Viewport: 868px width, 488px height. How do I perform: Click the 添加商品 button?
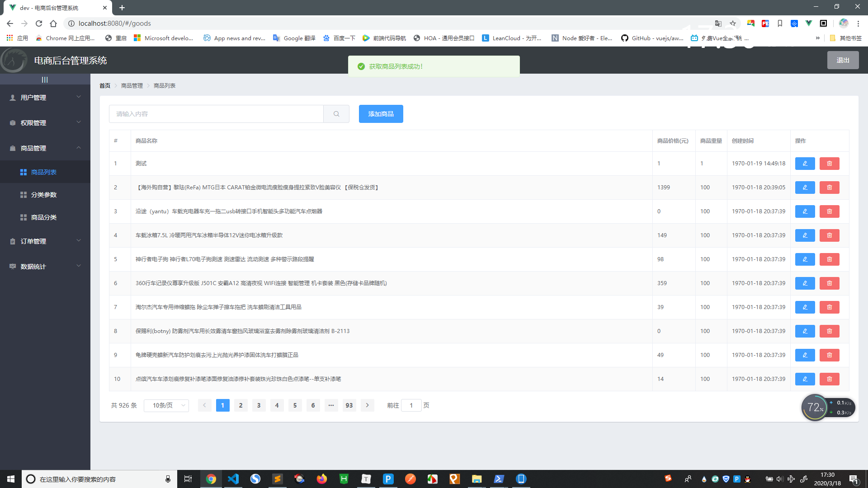click(381, 114)
